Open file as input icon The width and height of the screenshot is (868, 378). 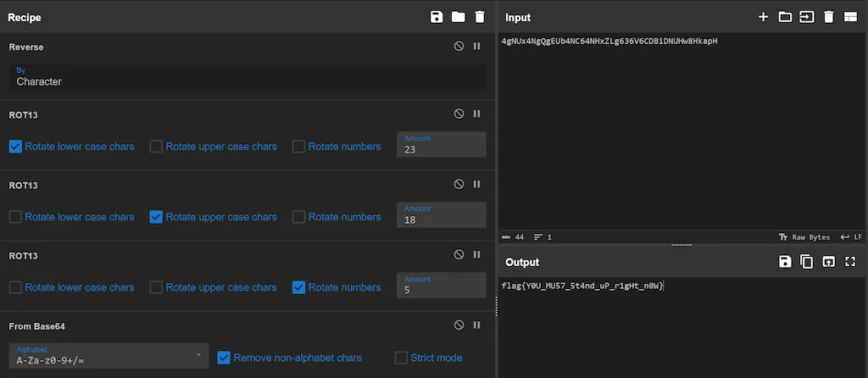click(x=807, y=17)
